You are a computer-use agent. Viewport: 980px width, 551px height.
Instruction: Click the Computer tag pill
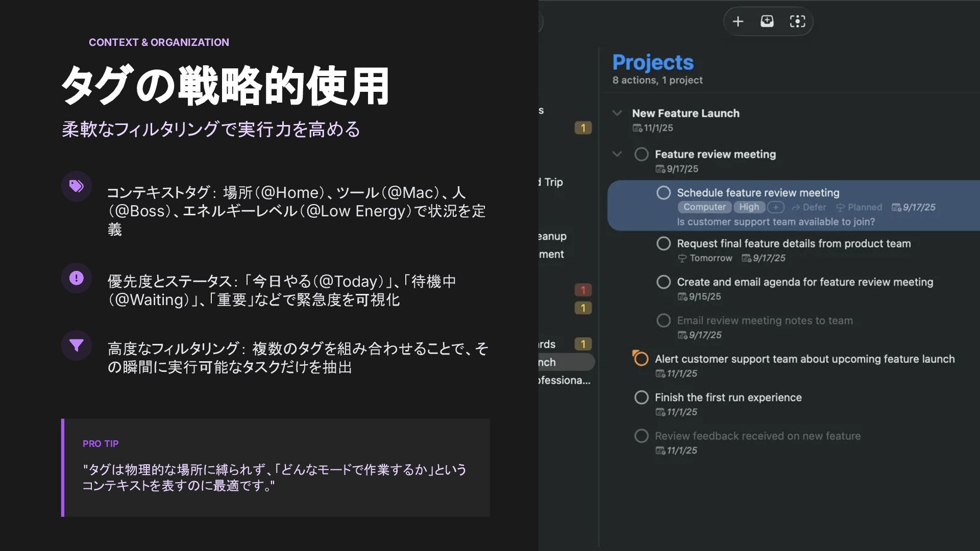[704, 207]
